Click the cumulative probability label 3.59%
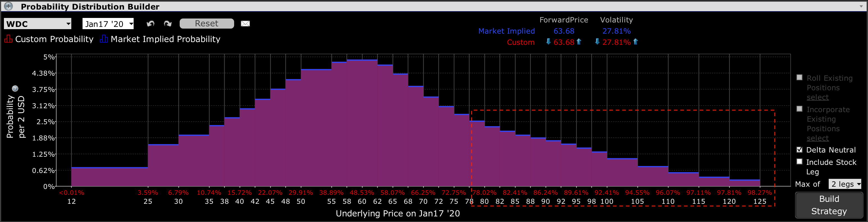The width and height of the screenshot is (868, 222). 148,193
